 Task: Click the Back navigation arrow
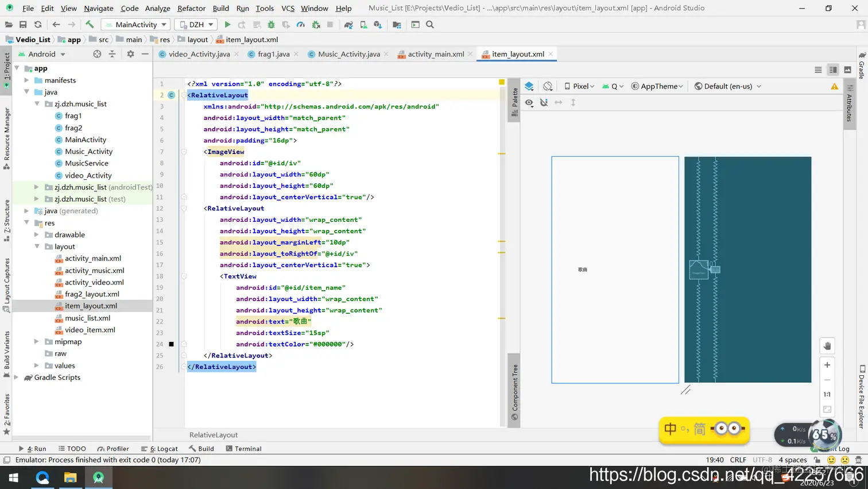point(56,25)
